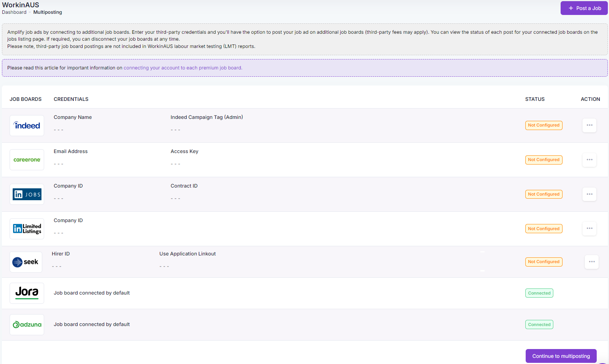The image size is (609, 364).
Task: Open the action menu for LinkedIn Jobs
Action: coord(589,194)
